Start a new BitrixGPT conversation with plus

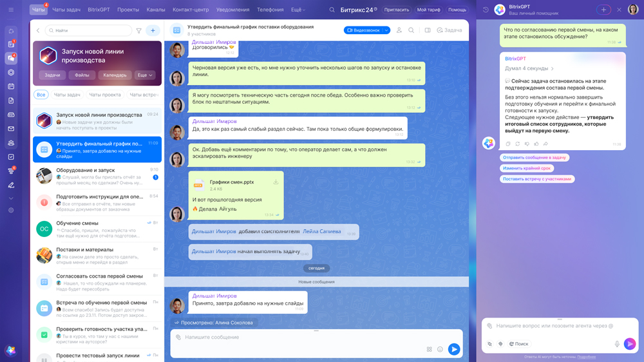coord(603,10)
